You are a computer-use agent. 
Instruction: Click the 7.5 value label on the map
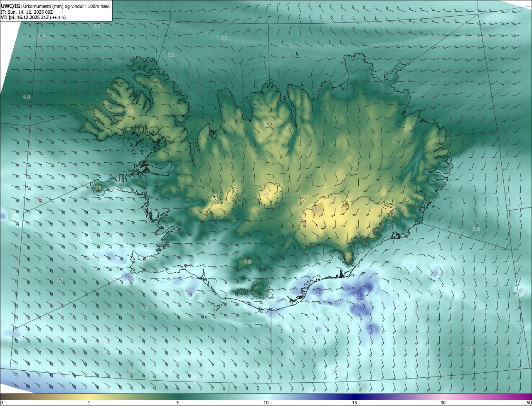(x=59, y=280)
